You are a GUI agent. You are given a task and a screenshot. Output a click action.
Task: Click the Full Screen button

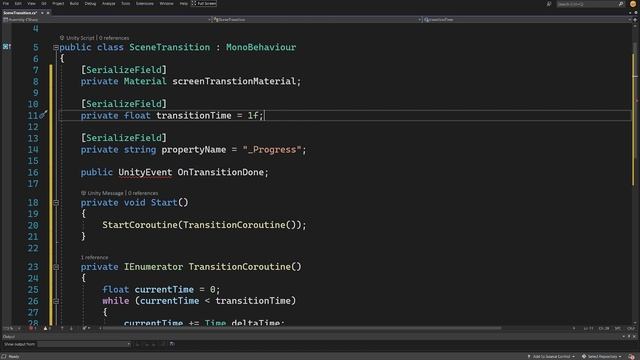[204, 3]
